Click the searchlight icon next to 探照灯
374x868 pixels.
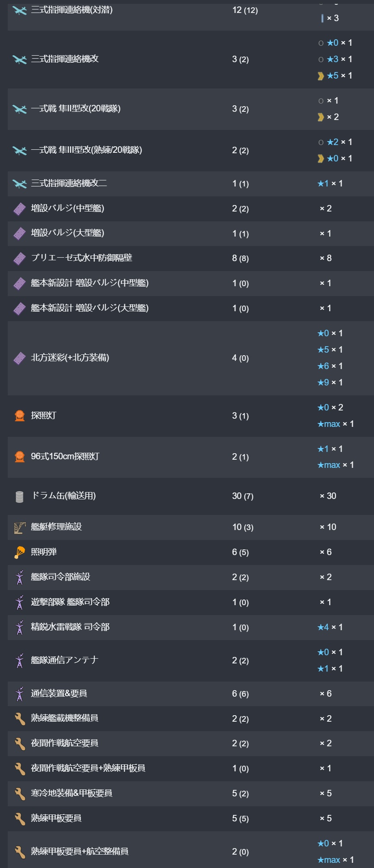pos(19,416)
